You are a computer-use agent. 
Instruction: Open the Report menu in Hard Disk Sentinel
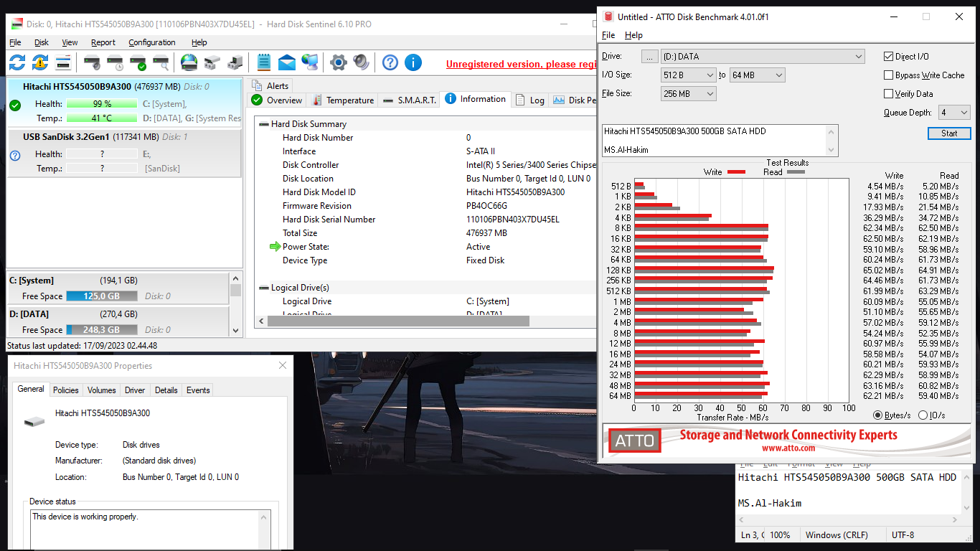[x=103, y=42]
